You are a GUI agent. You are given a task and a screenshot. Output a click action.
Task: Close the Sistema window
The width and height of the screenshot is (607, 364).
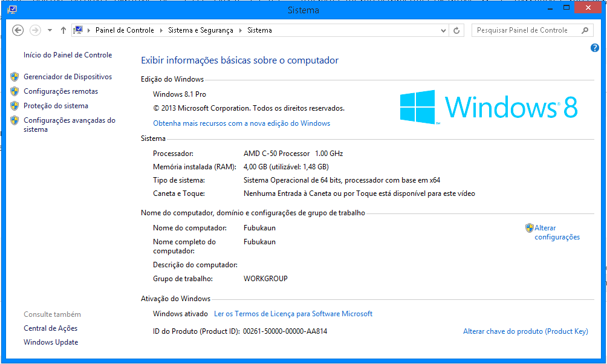pos(588,8)
